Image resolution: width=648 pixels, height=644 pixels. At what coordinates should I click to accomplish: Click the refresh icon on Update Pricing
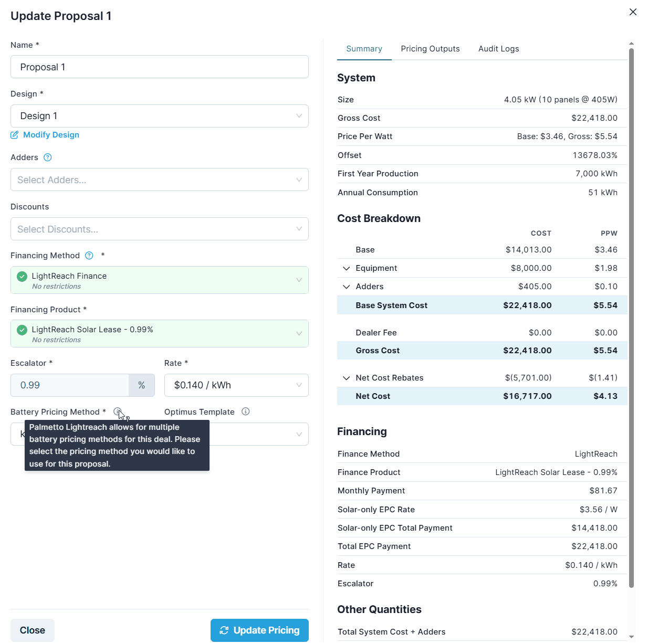pos(224,630)
